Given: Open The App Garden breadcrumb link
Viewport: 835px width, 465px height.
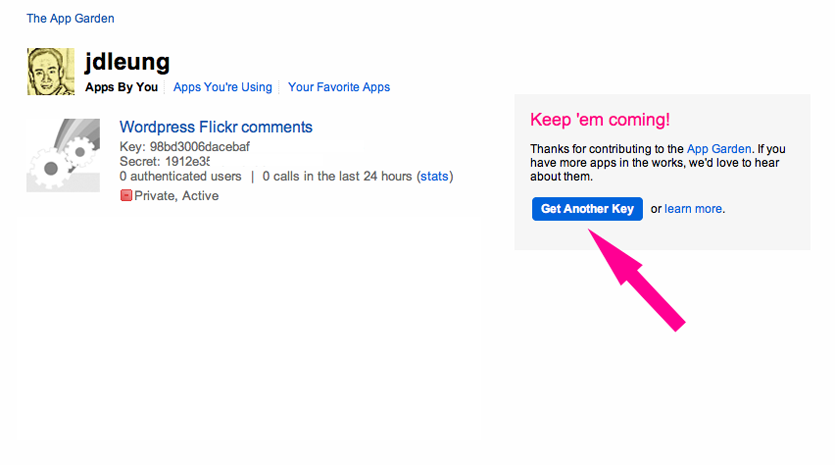Looking at the screenshot, I should [70, 19].
